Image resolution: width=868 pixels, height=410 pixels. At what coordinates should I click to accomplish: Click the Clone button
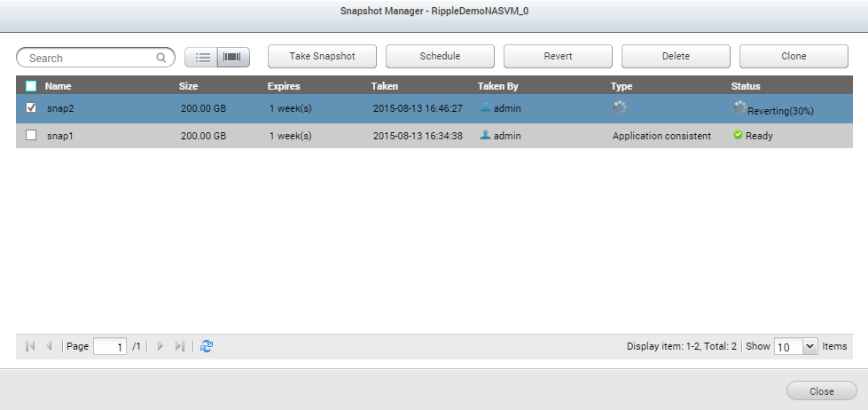(x=794, y=56)
